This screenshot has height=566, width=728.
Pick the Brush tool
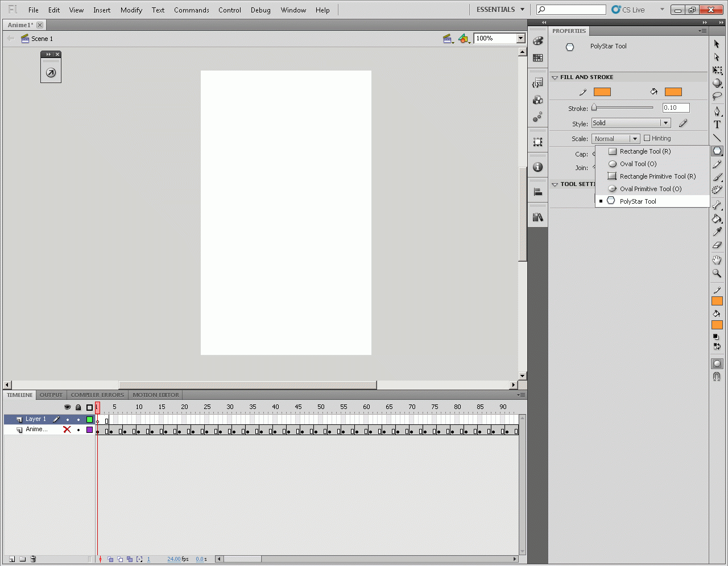click(717, 177)
